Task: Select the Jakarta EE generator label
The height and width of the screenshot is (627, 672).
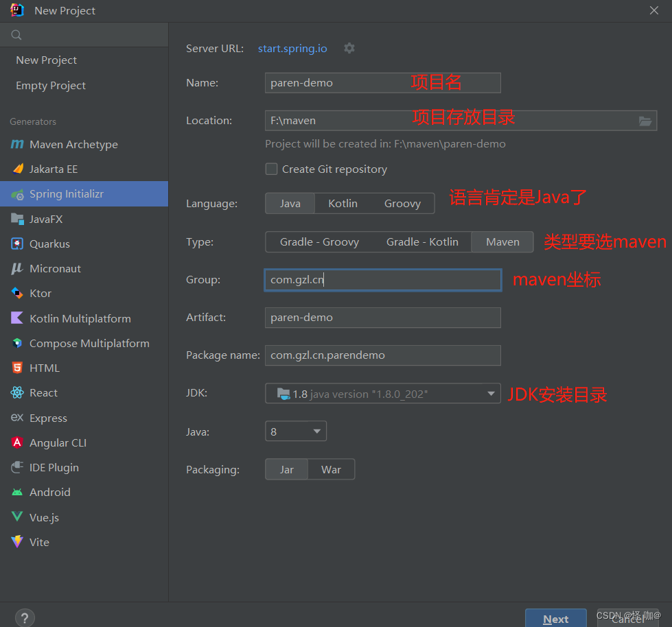Action: tap(54, 169)
